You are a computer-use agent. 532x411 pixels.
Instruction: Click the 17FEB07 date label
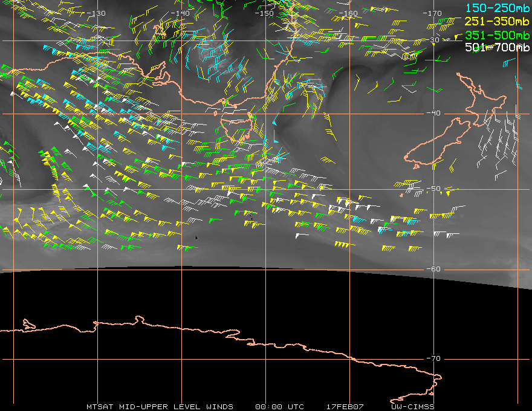[x=345, y=407]
